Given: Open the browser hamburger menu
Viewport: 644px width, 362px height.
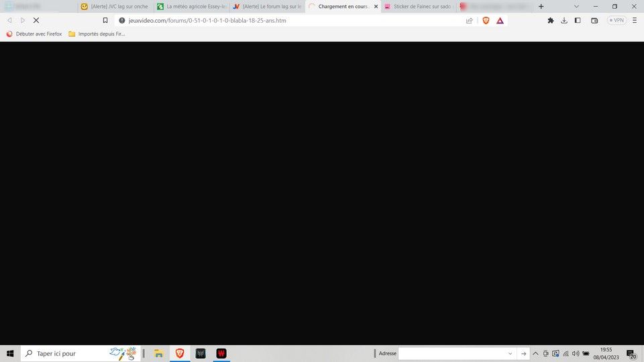Looking at the screenshot, I should tap(635, 20).
